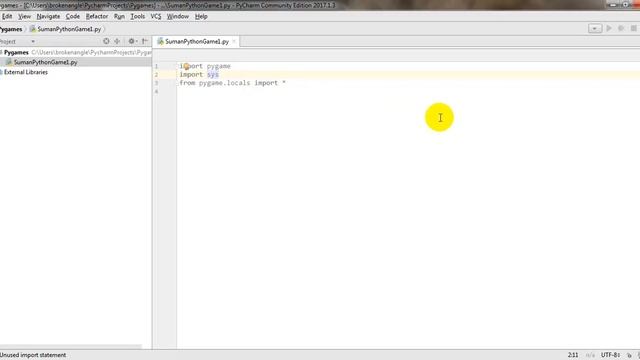Open the Refactor menu
The height and width of the screenshot is (360, 640).
click(x=97, y=16)
